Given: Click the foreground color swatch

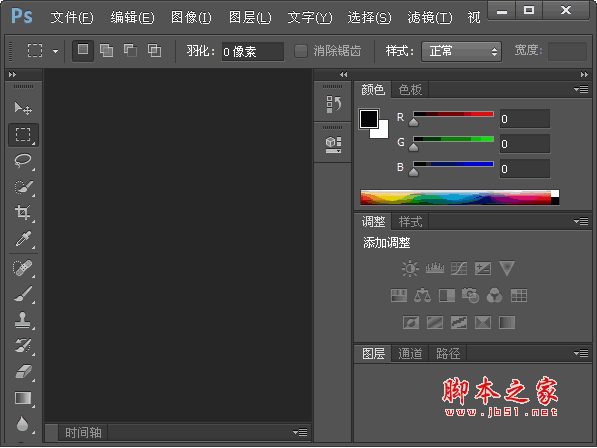Looking at the screenshot, I should [369, 119].
